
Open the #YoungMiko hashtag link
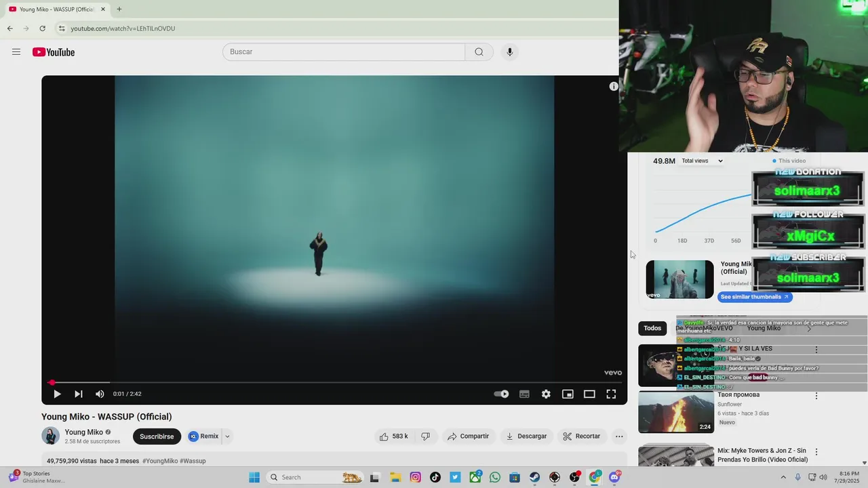coord(160,461)
